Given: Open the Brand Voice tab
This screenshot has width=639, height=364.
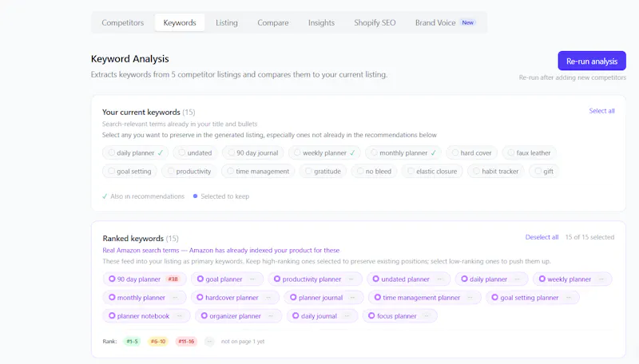Looking at the screenshot, I should [x=445, y=23].
